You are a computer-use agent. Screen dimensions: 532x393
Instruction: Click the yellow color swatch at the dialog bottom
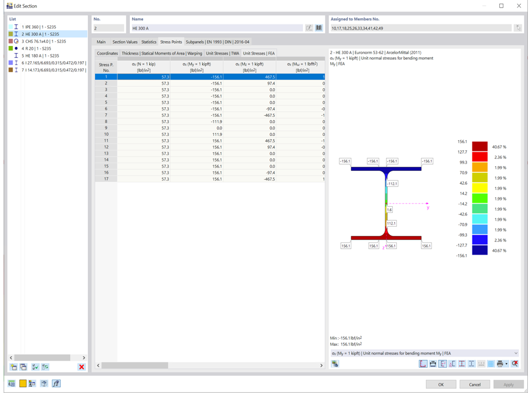(23, 384)
